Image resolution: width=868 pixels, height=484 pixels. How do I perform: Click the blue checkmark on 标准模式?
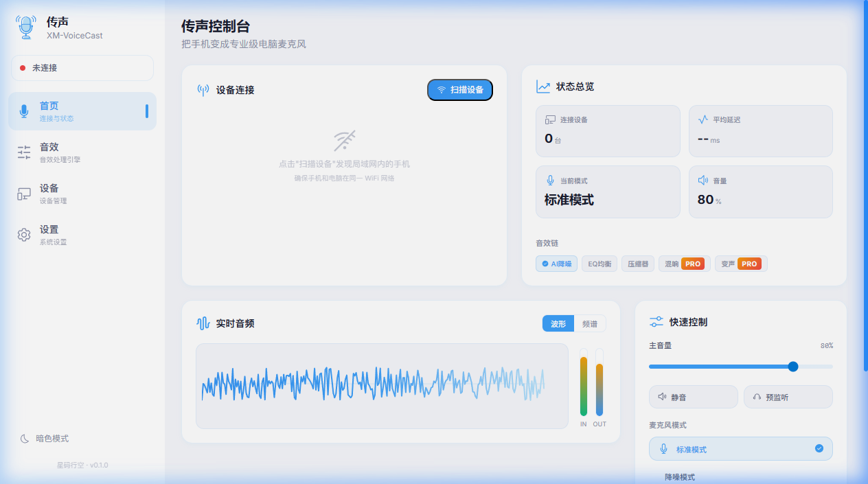click(x=819, y=448)
